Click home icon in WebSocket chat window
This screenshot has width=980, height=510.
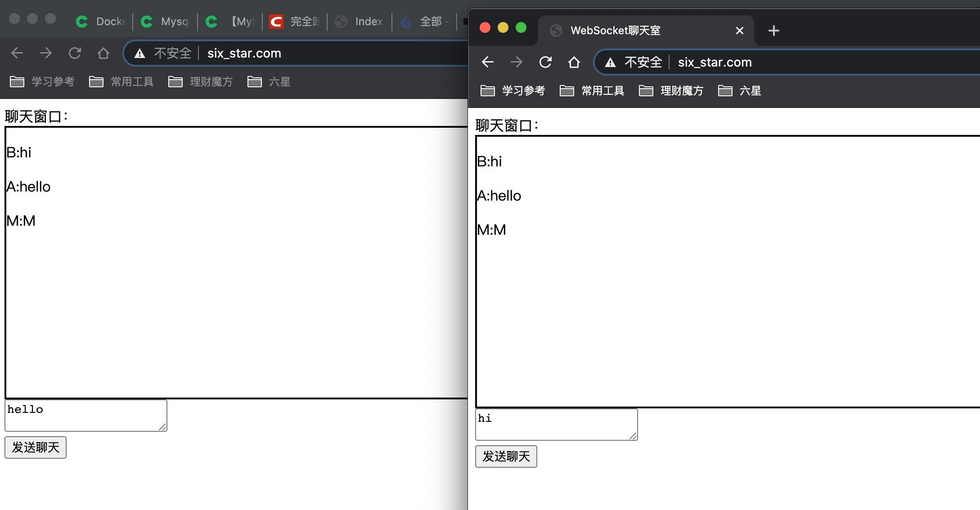(x=574, y=62)
